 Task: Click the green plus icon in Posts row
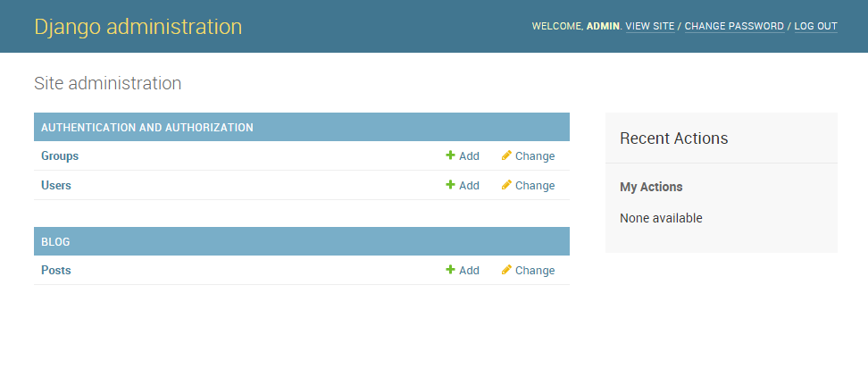pyautogui.click(x=451, y=270)
